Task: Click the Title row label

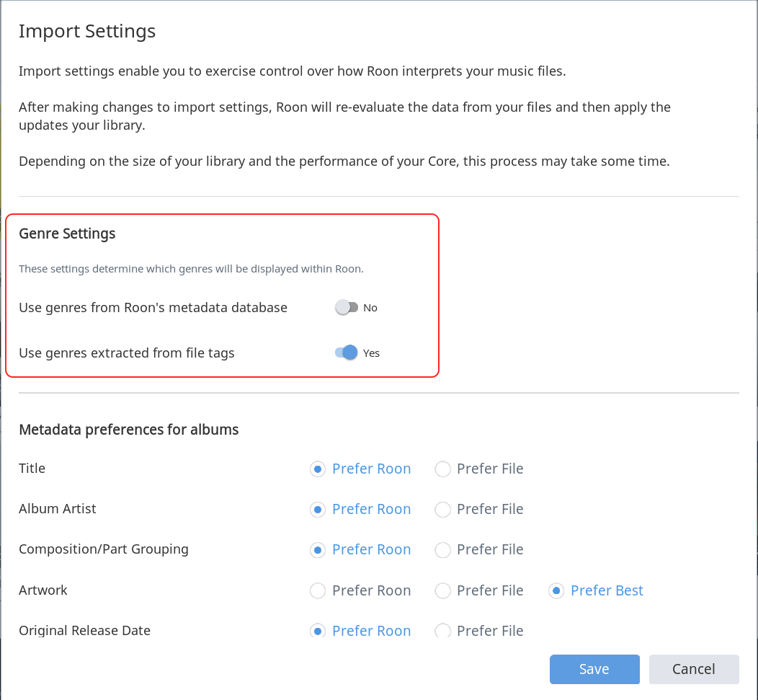Action: (x=32, y=469)
